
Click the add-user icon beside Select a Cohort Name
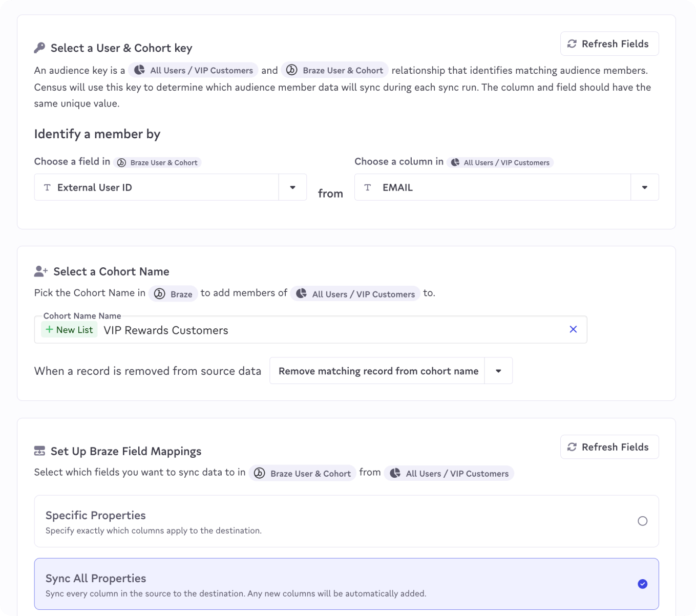coord(41,271)
